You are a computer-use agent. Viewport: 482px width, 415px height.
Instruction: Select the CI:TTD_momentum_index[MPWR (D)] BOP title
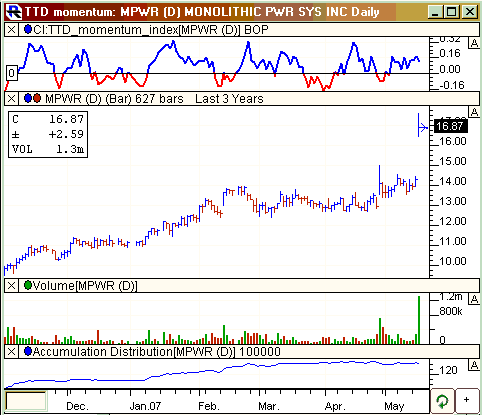pos(151,30)
